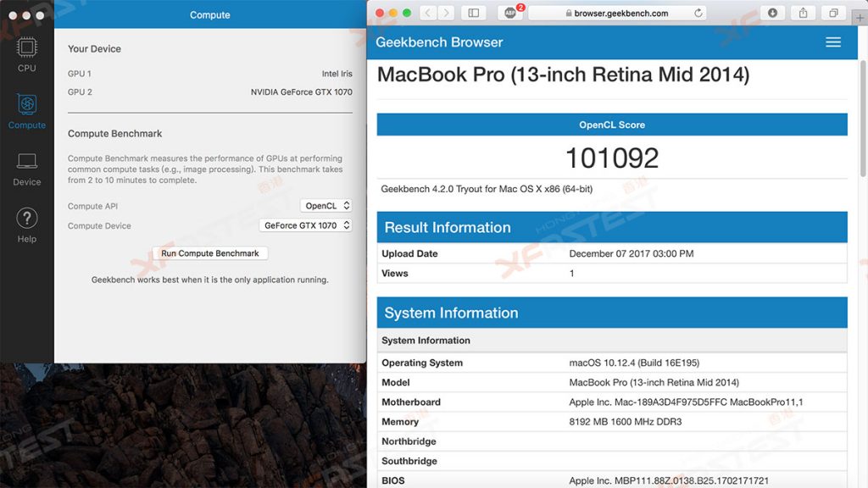868x488 pixels.
Task: Click the BIOS value Apple Inc. MBP111
Action: point(669,480)
